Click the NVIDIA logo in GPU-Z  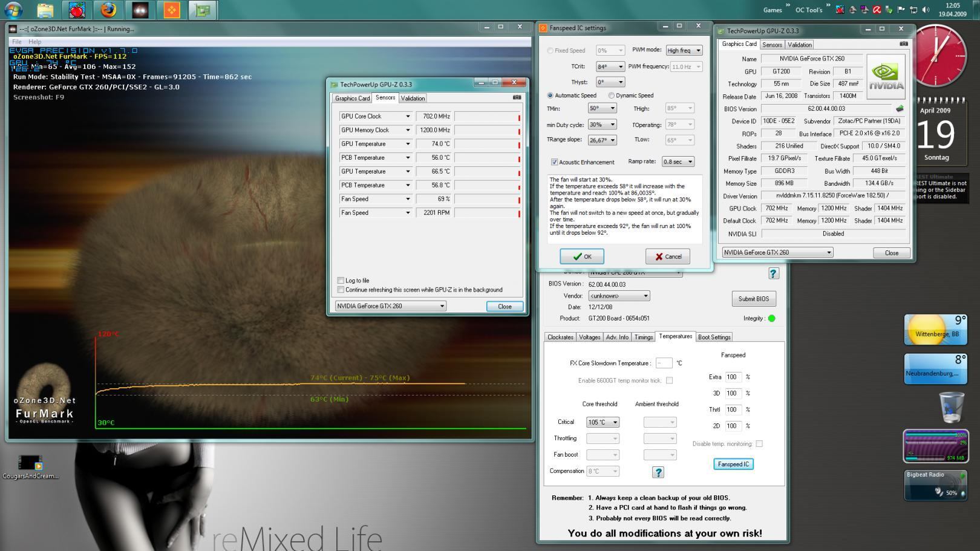886,77
